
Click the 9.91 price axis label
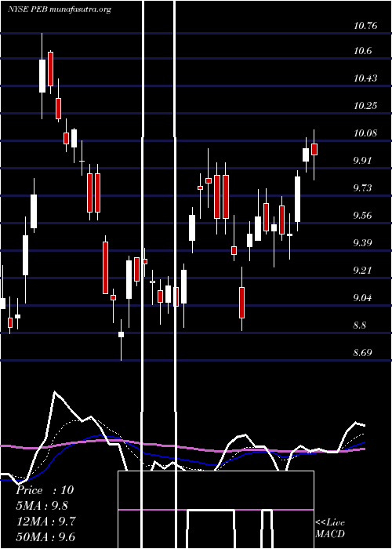(x=363, y=161)
